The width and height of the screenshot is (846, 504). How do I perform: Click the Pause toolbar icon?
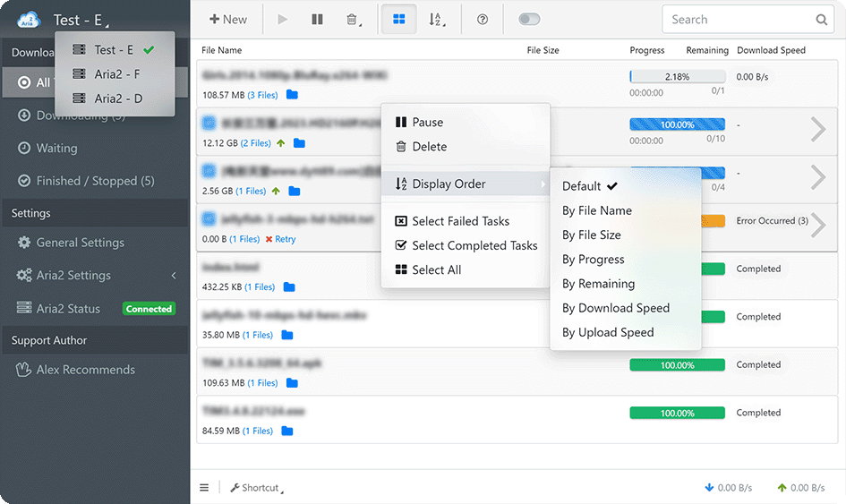[317, 19]
